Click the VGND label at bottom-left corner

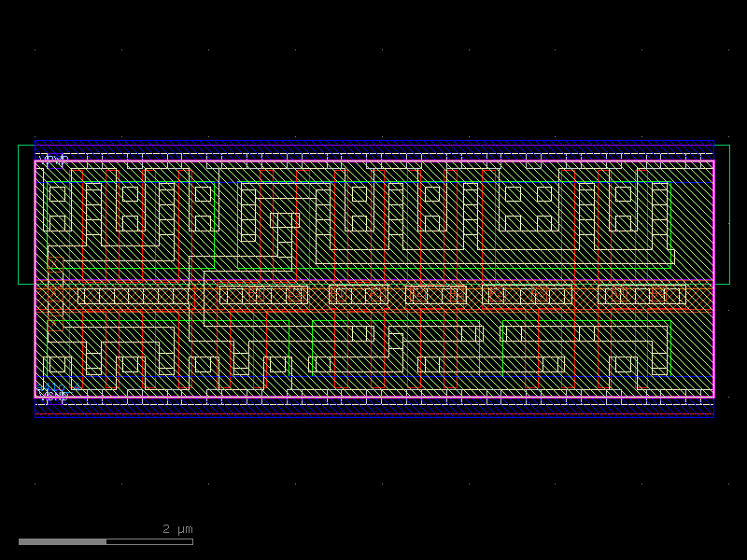pos(53,396)
